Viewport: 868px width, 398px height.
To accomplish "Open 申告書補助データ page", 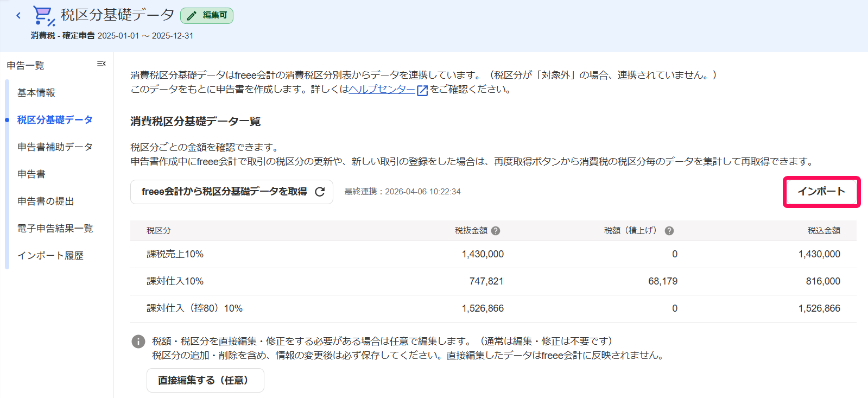I will pos(55,147).
